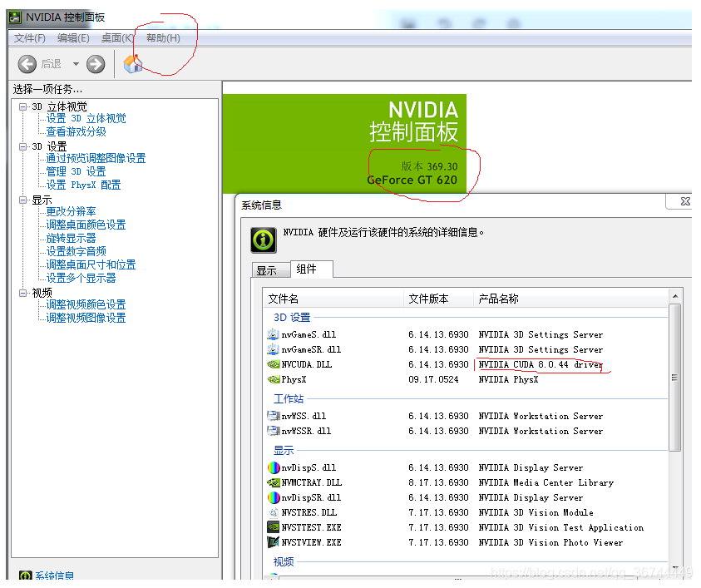Collapse the 显示 tree node

click(22, 200)
